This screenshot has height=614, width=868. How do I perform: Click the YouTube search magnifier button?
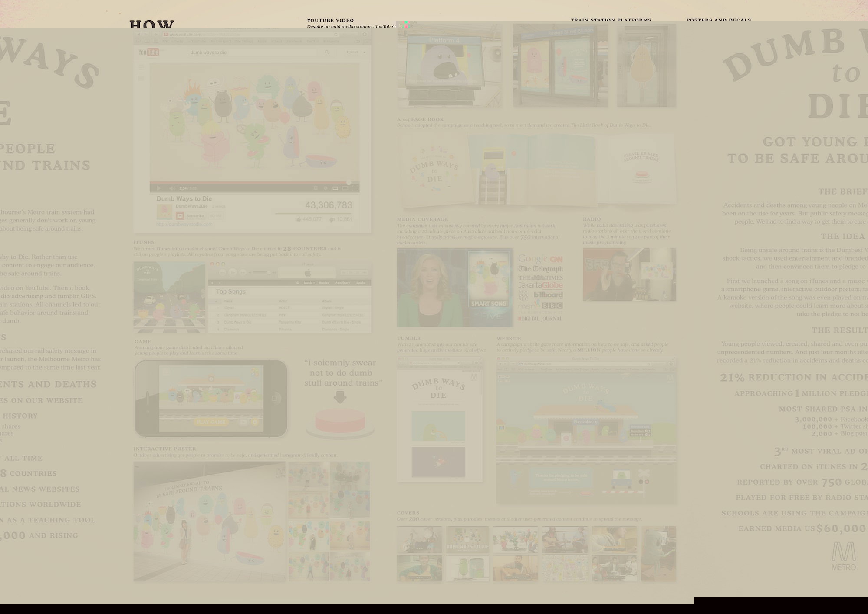coord(327,52)
